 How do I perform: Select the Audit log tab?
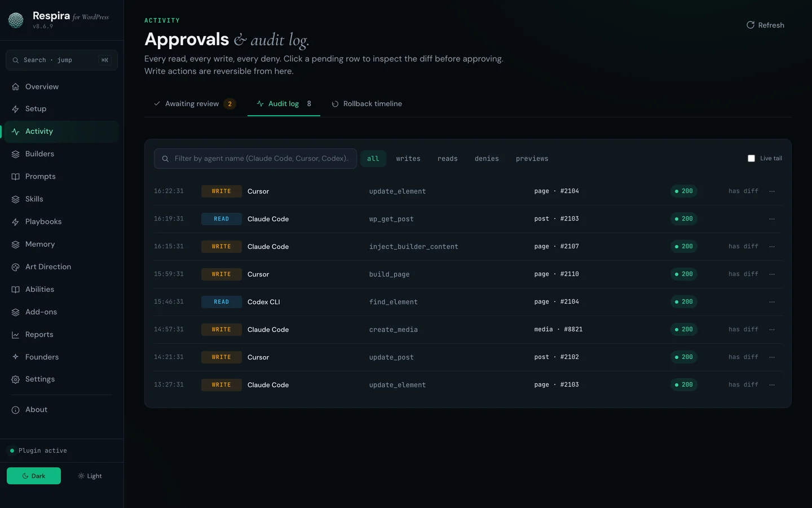(x=284, y=104)
